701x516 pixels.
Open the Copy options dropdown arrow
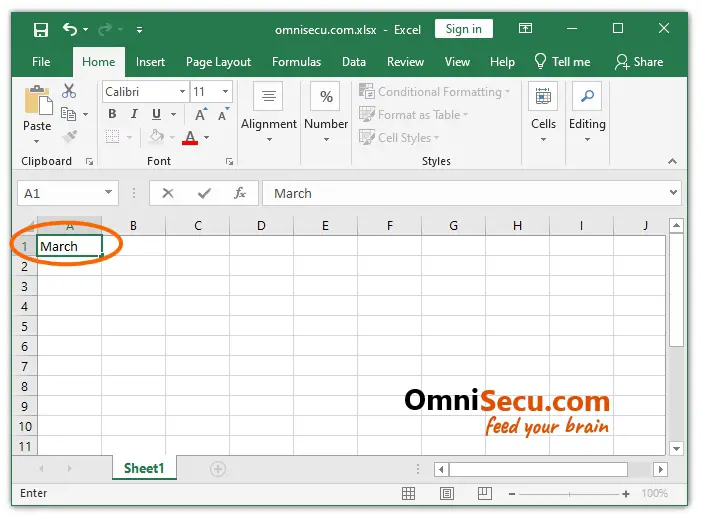coord(85,114)
